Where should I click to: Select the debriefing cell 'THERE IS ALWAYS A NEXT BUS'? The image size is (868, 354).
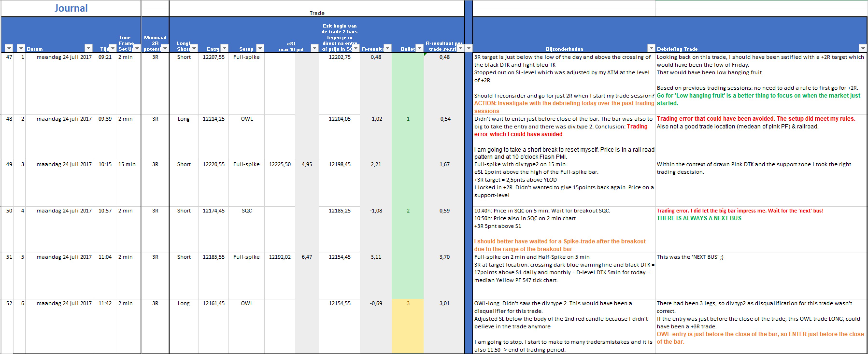761,230
